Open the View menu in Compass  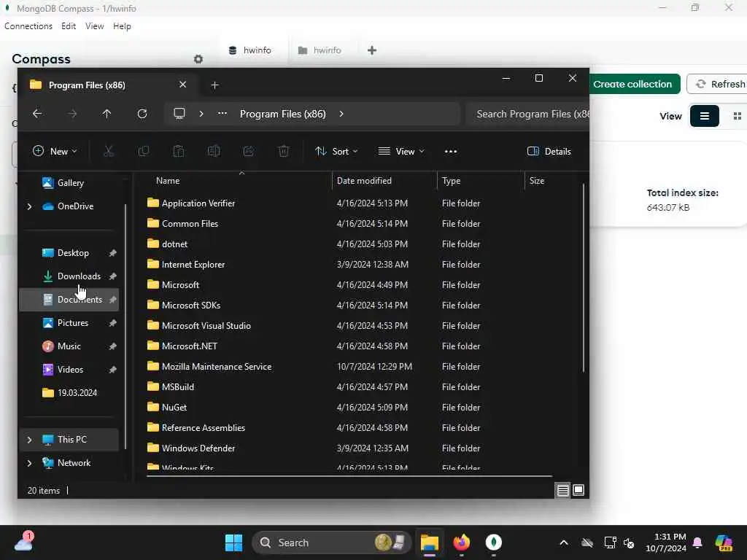pos(94,26)
